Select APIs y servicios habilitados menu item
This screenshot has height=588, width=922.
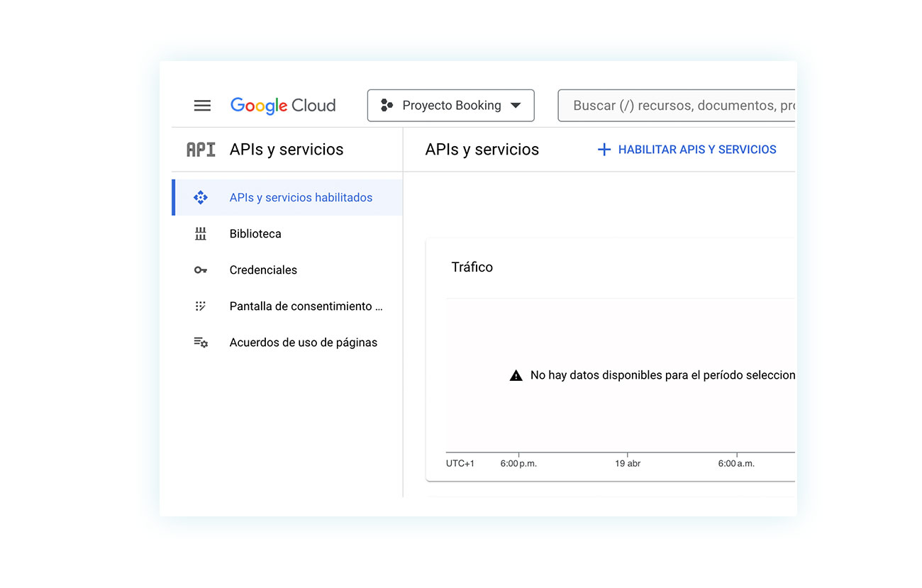pyautogui.click(x=287, y=198)
